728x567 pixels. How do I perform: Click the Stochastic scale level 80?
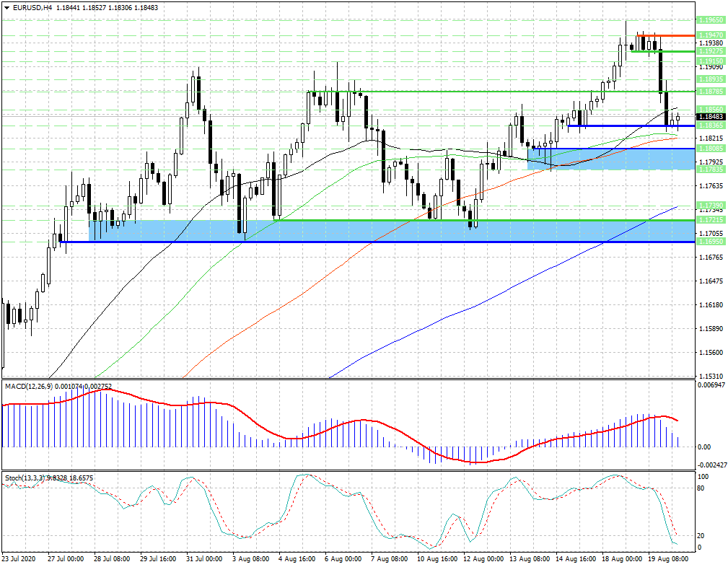click(701, 488)
